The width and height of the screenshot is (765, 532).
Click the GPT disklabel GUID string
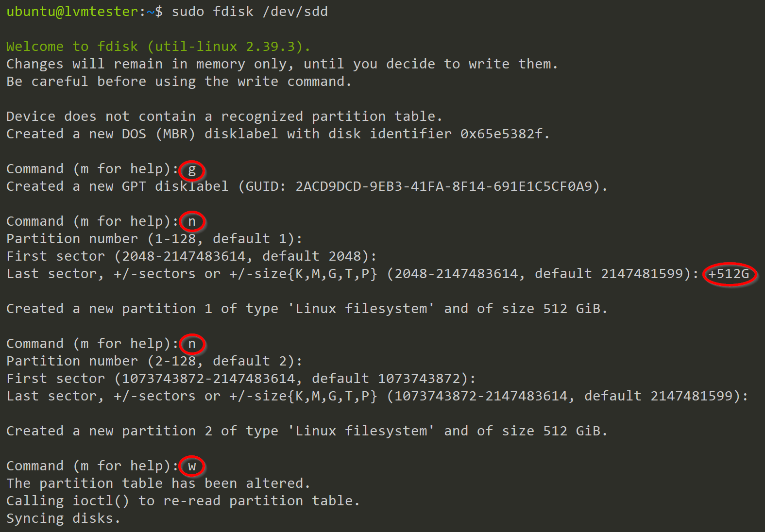444,186
